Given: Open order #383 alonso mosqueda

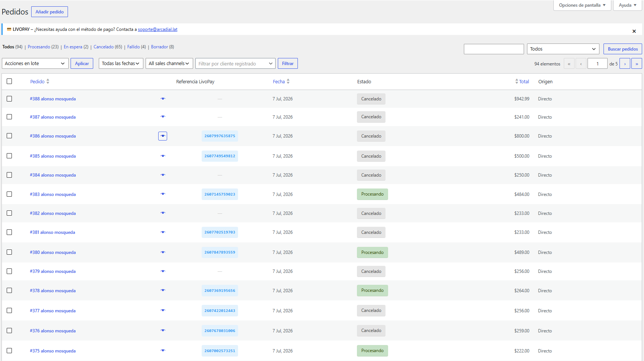Looking at the screenshot, I should [53, 194].
